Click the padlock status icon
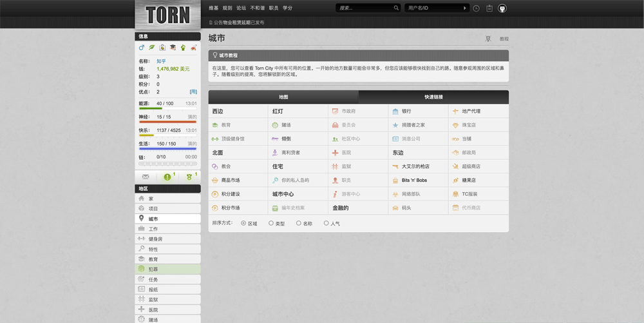The width and height of the screenshot is (644, 323). click(x=162, y=48)
